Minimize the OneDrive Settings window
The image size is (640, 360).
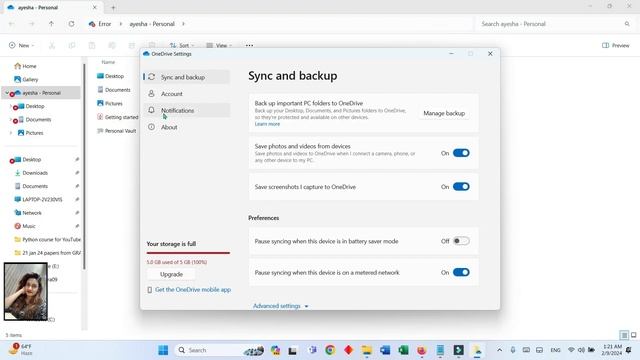click(451, 53)
